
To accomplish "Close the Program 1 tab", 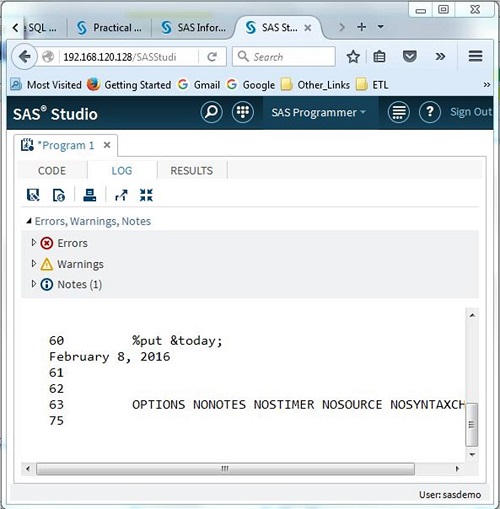I will click(x=107, y=145).
